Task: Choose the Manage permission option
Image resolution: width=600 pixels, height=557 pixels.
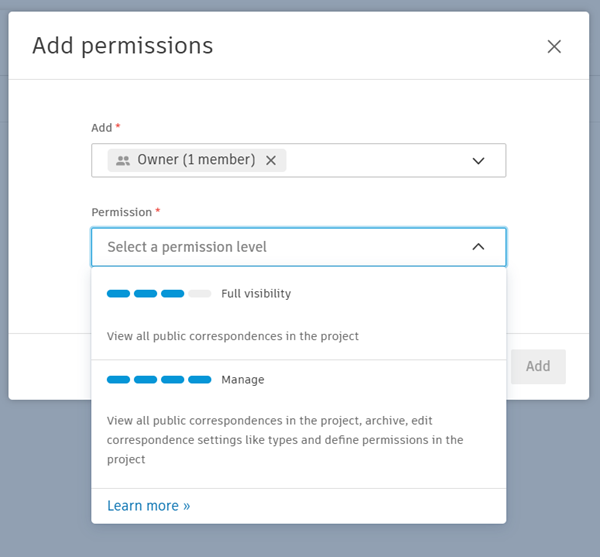Action: click(x=243, y=380)
